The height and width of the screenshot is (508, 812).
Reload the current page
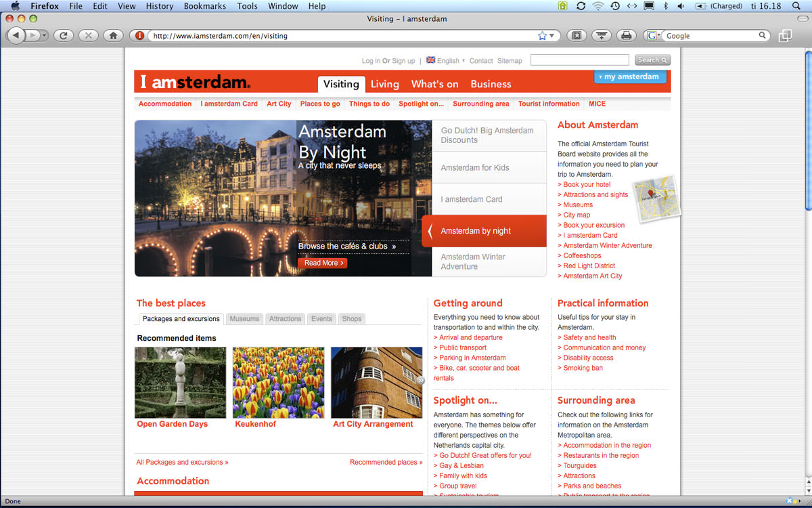pos(63,35)
